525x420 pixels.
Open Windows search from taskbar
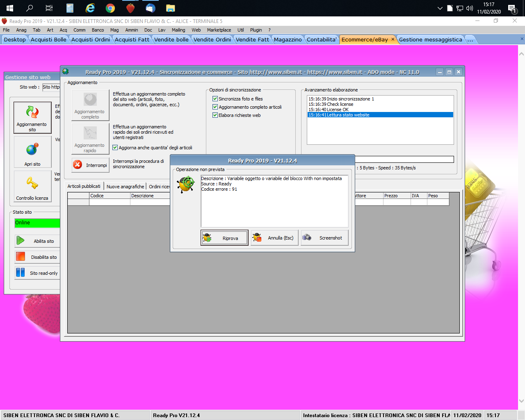pyautogui.click(x=30, y=8)
